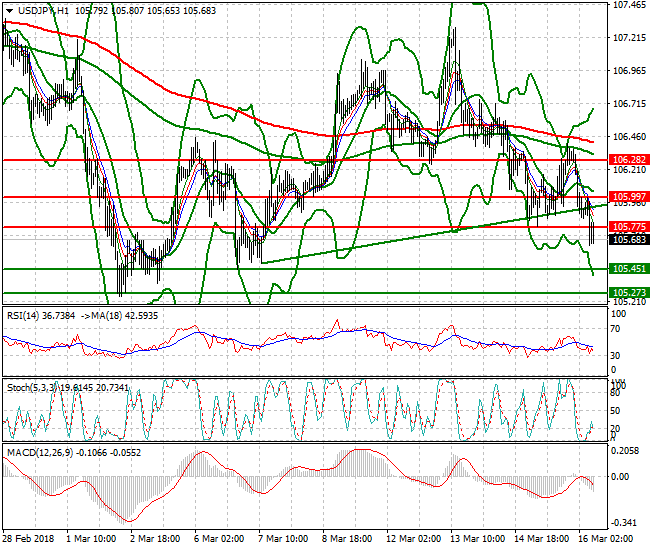Image resolution: width=650 pixels, height=550 pixels.
Task: Click the -0.341 MACD scale value
Action: coord(627,522)
